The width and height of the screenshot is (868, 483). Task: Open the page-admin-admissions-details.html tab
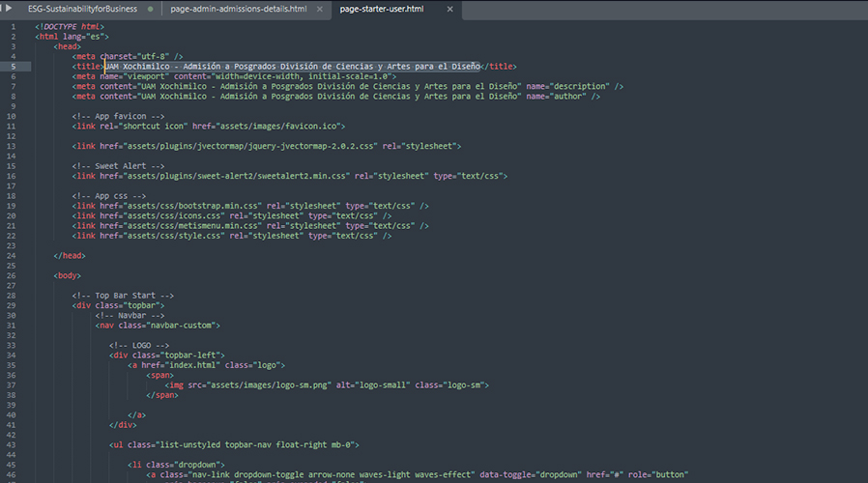point(246,10)
